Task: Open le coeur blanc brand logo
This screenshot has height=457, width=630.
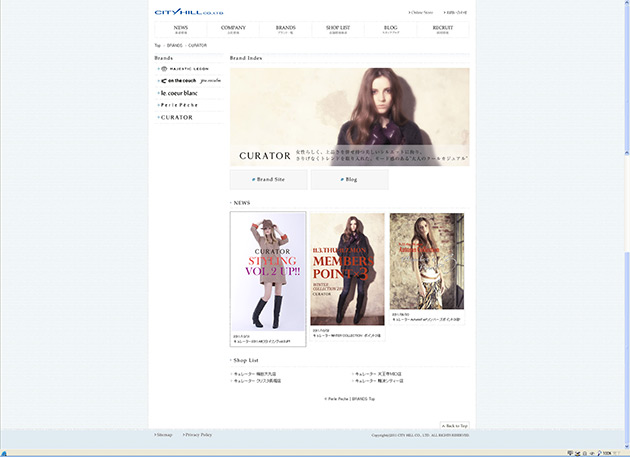Action: point(179,92)
